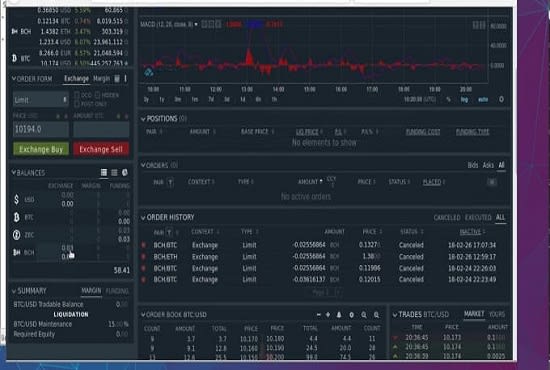The image size is (550, 370).
Task: Click the cancel-all icon in Orders header
Action: (492, 182)
